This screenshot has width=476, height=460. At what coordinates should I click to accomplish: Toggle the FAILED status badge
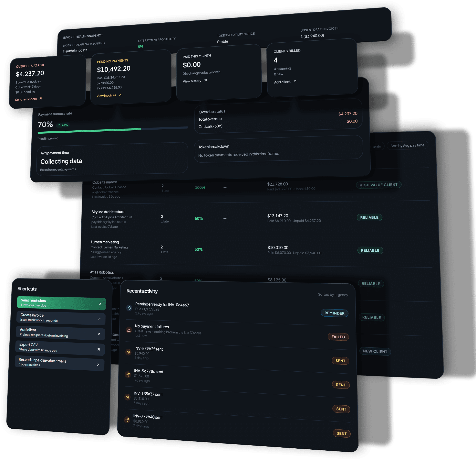pyautogui.click(x=338, y=337)
